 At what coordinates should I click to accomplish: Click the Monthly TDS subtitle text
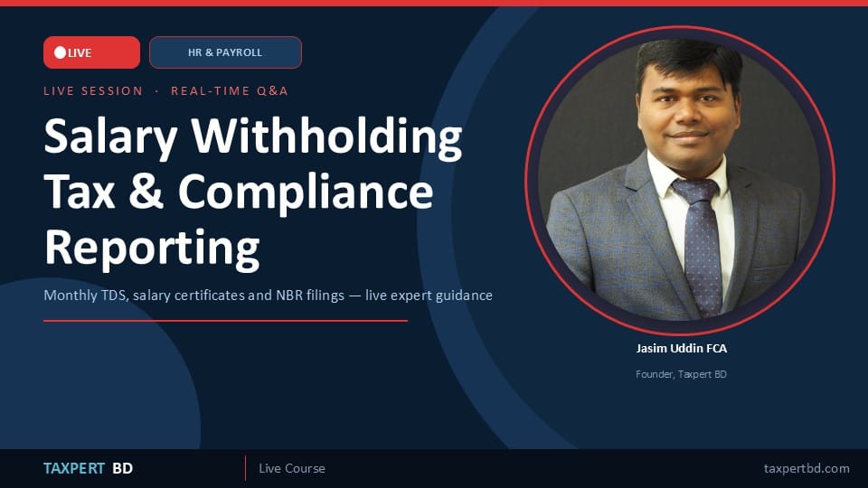pos(268,296)
